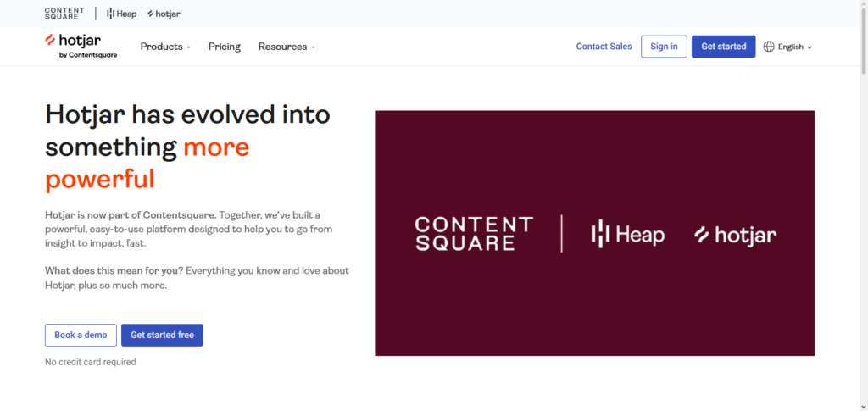Go to the Pricing page
Screen dimensions: 868x411
225,47
